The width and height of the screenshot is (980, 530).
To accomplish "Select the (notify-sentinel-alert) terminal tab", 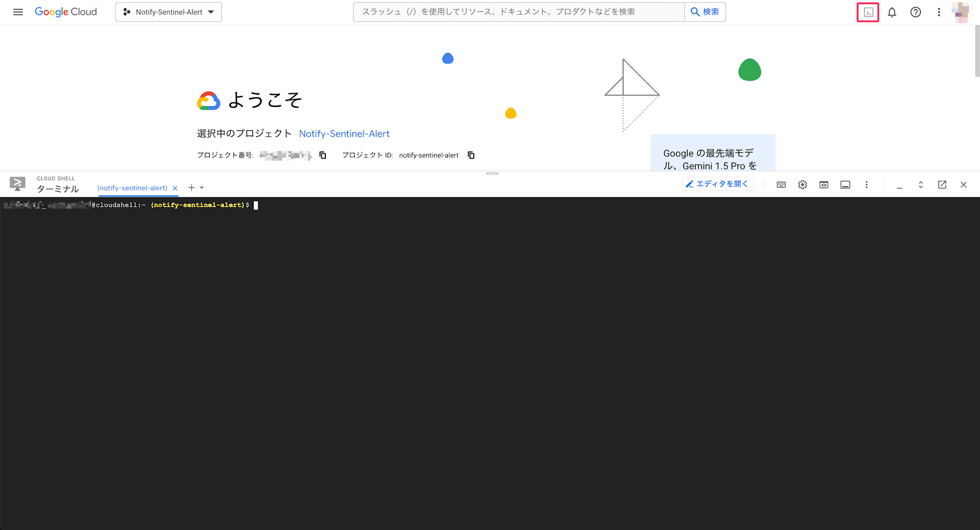I will point(132,188).
